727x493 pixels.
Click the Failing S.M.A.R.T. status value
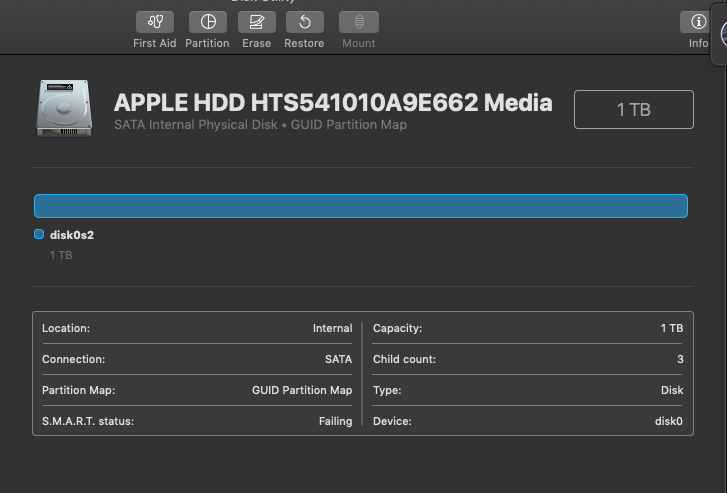335,421
